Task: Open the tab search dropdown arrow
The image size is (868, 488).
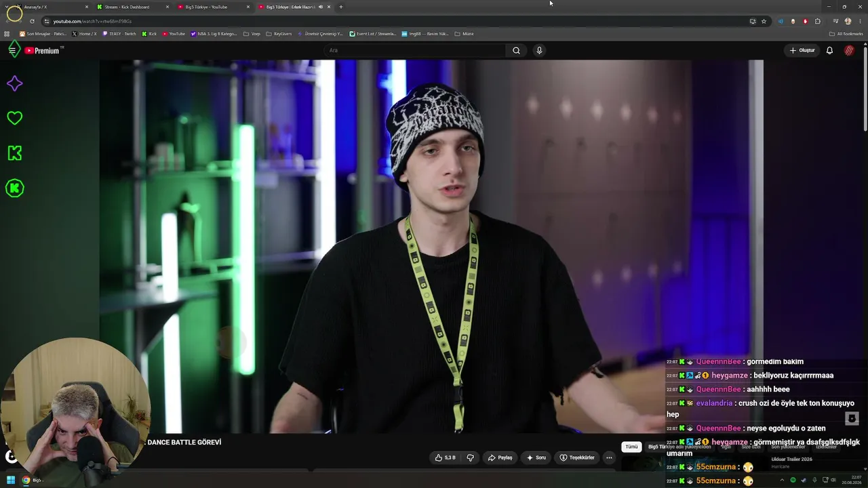Action: [x=7, y=7]
